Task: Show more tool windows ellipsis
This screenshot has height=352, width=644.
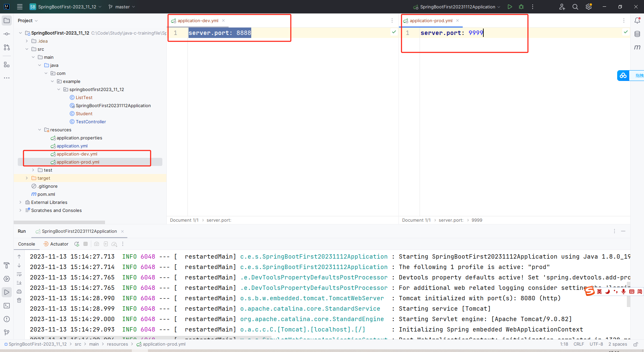Action: [x=7, y=78]
